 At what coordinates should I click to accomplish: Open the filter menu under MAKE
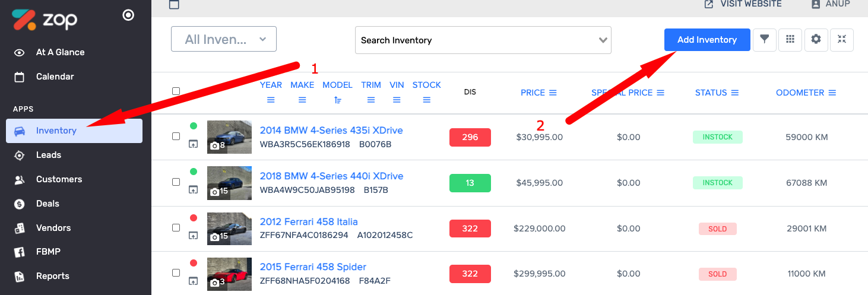click(x=302, y=100)
